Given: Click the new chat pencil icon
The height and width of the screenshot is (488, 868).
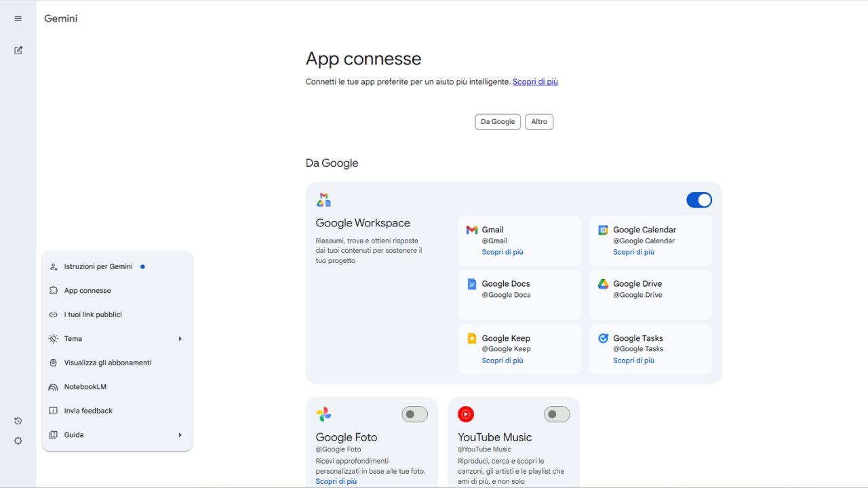Looking at the screenshot, I should (18, 50).
